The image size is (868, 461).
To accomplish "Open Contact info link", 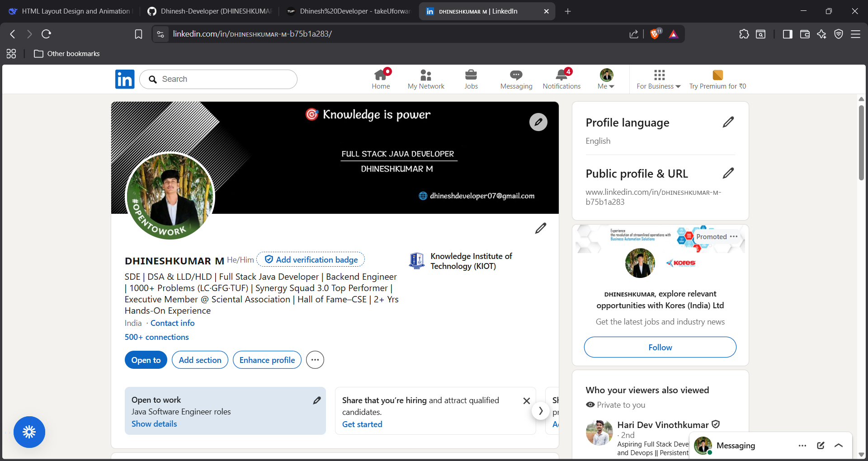I will [172, 323].
